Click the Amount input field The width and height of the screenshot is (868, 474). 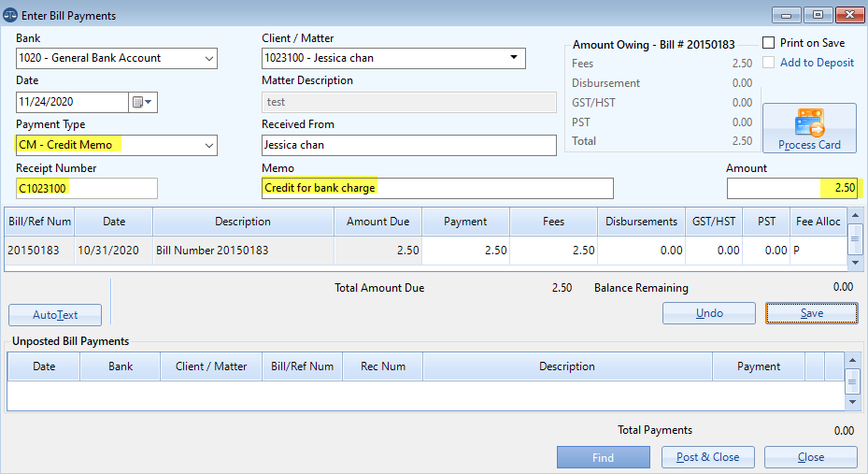pyautogui.click(x=794, y=188)
